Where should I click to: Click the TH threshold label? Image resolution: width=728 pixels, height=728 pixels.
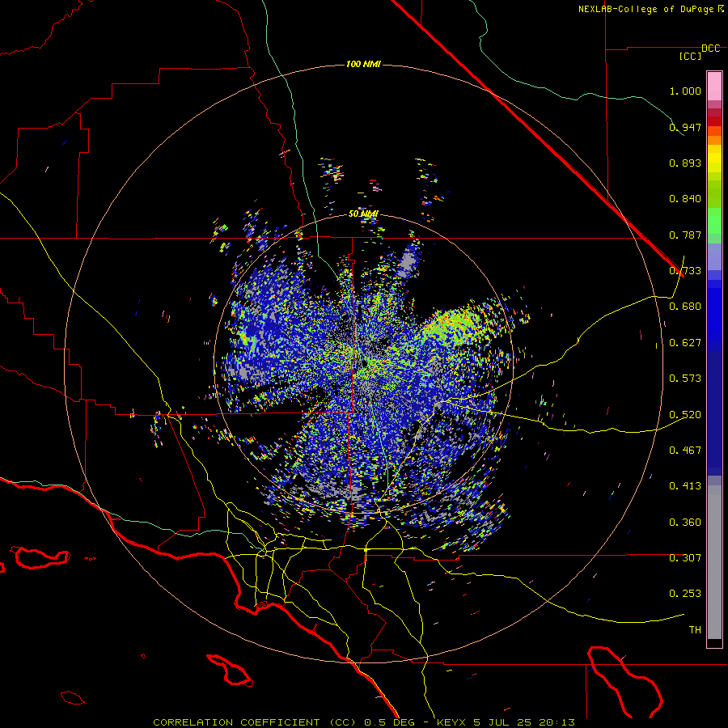coord(695,630)
